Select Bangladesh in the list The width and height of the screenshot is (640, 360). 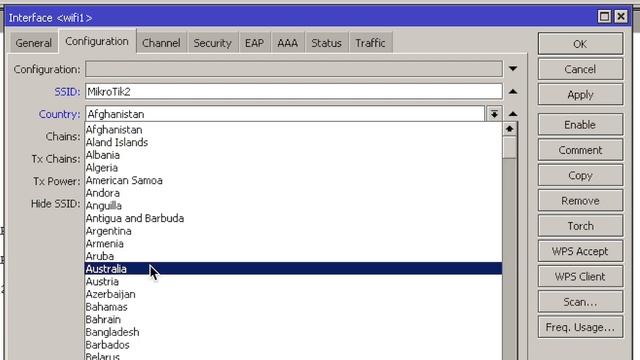point(293,332)
